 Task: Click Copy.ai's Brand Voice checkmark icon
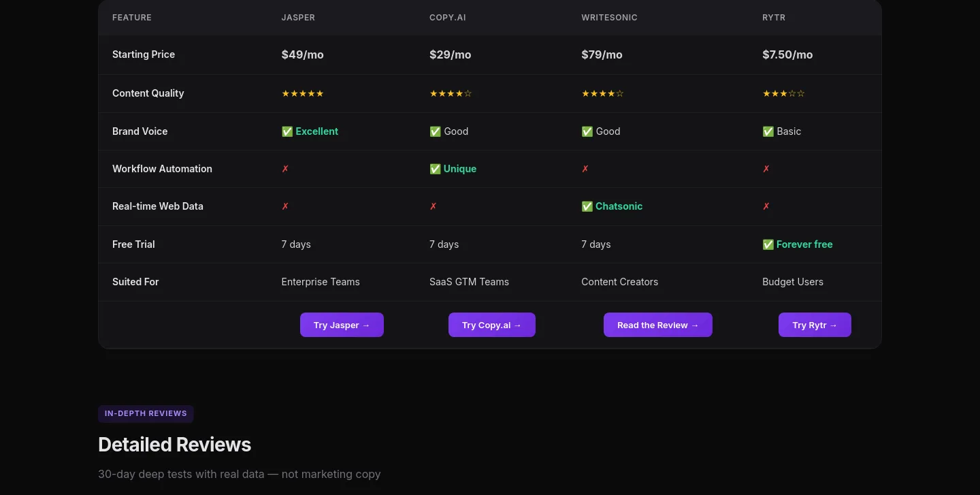click(435, 131)
